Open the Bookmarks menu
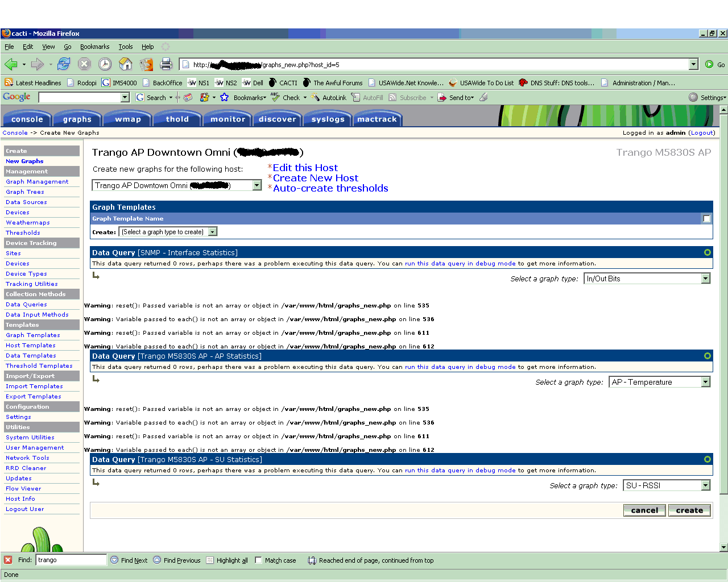The height and width of the screenshot is (582, 728). pyautogui.click(x=94, y=47)
